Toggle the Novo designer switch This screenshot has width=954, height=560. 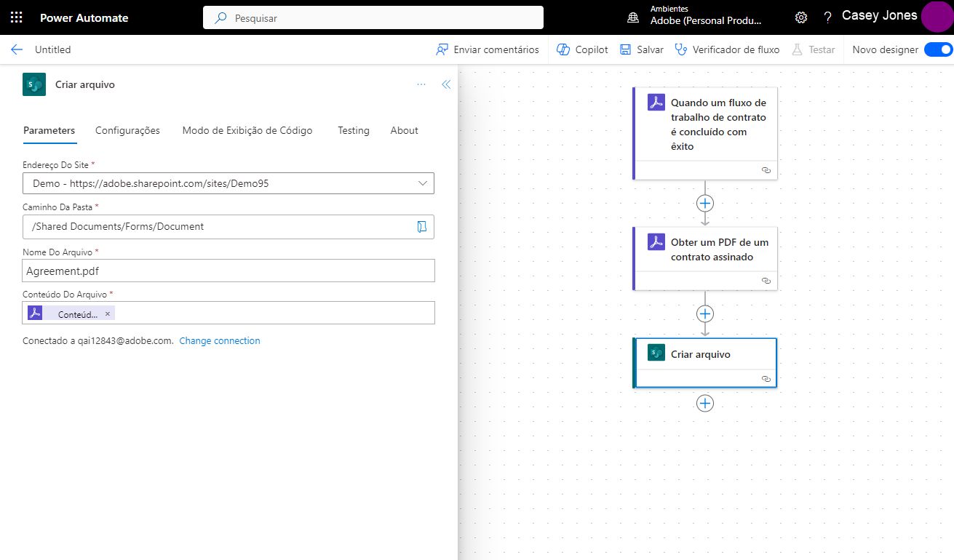pyautogui.click(x=938, y=49)
